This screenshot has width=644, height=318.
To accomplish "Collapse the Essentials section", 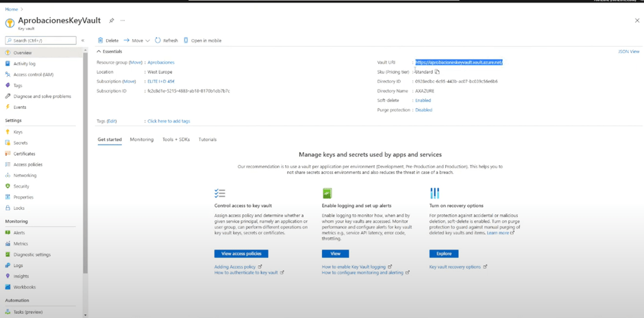I will pos(99,51).
